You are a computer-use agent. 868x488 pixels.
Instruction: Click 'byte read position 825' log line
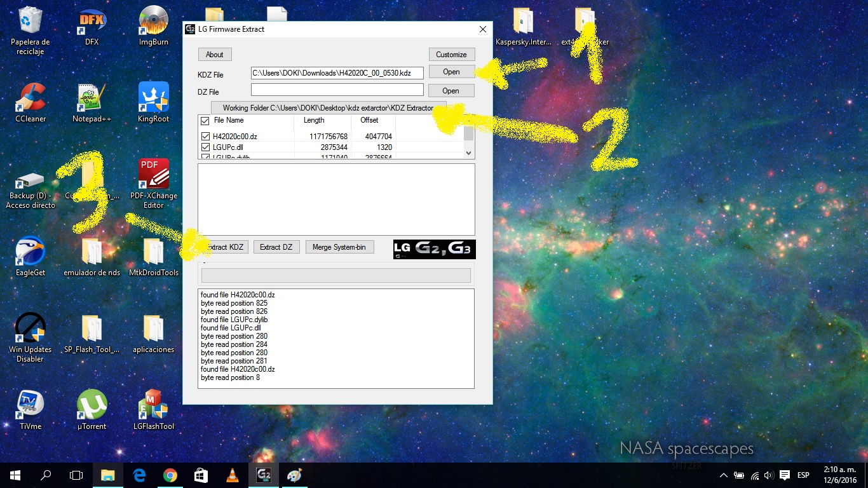(x=234, y=303)
